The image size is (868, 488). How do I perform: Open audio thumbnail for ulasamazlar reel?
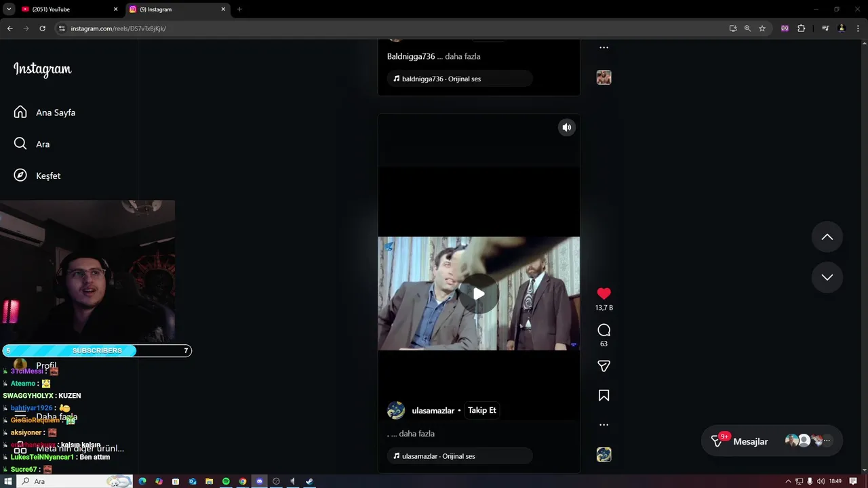click(604, 455)
